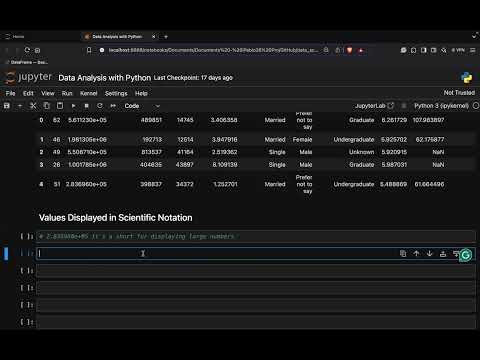This screenshot has height=360, width=480.
Task: Open notebook in JupyterLab
Action: coord(374,106)
